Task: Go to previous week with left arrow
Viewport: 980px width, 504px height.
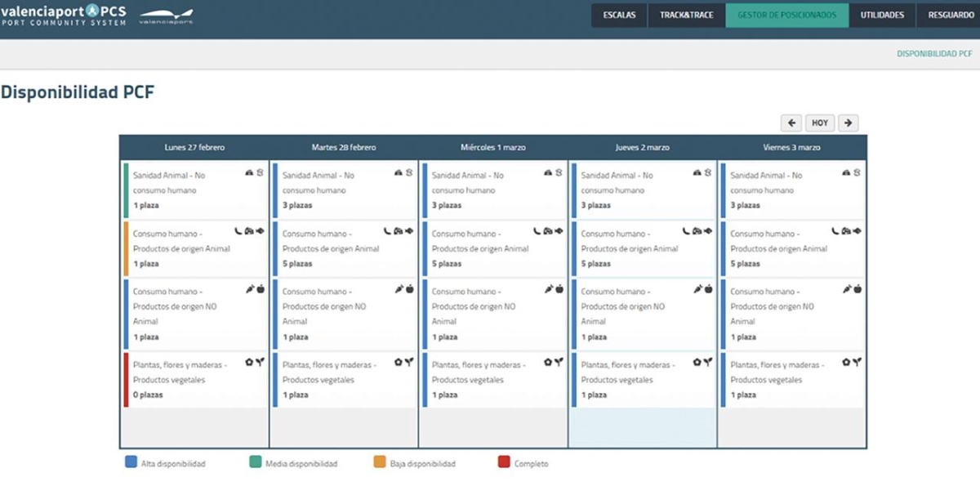Action: [791, 123]
